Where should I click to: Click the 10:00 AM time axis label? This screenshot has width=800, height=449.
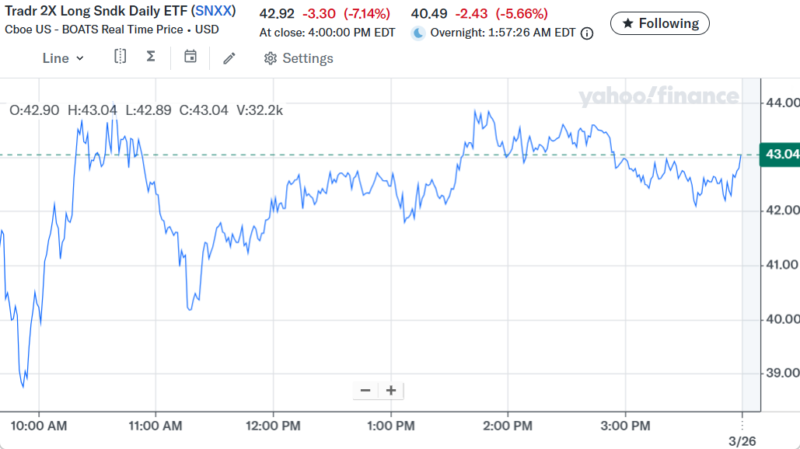(39, 426)
